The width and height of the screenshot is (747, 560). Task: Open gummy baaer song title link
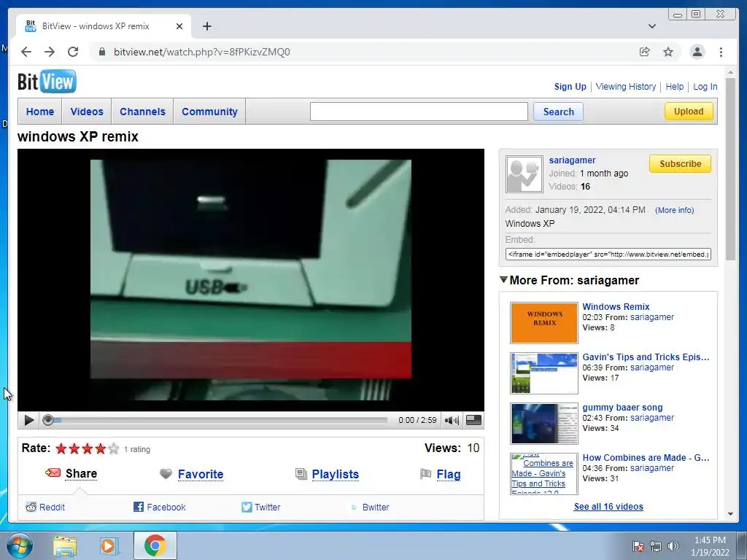point(623,408)
